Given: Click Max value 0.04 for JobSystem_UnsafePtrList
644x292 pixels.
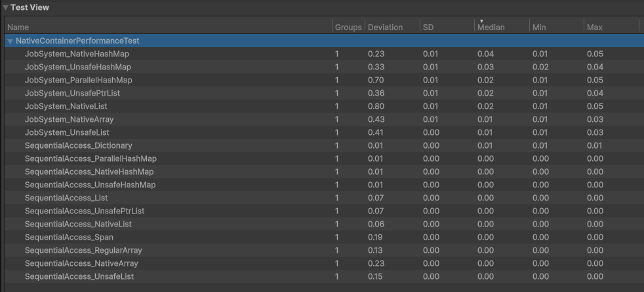Looking at the screenshot, I should click(x=595, y=93).
